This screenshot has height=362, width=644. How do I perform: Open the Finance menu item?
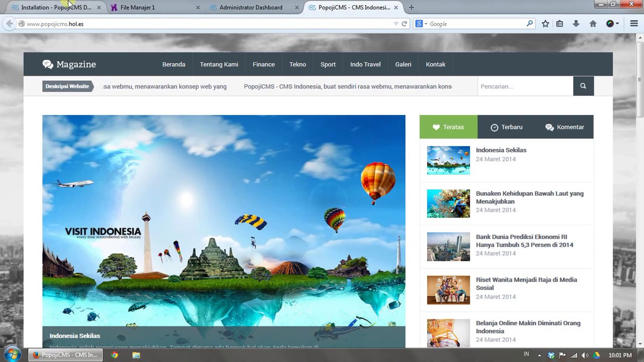264,64
